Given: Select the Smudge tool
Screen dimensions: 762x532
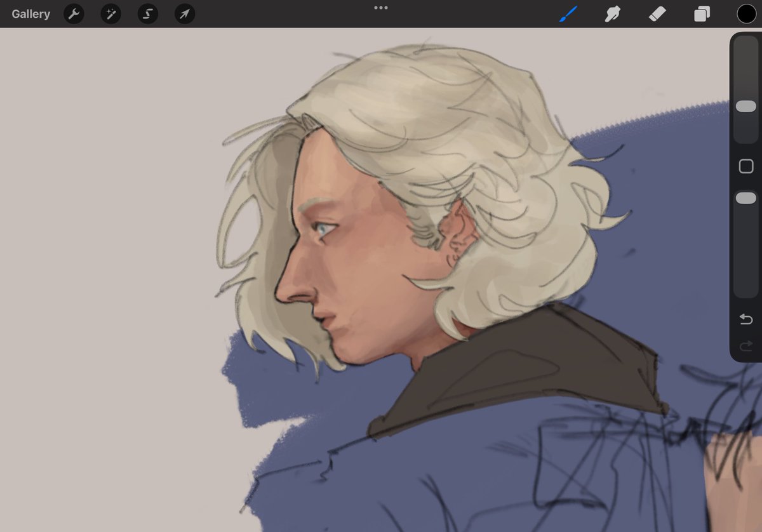Looking at the screenshot, I should (613, 14).
